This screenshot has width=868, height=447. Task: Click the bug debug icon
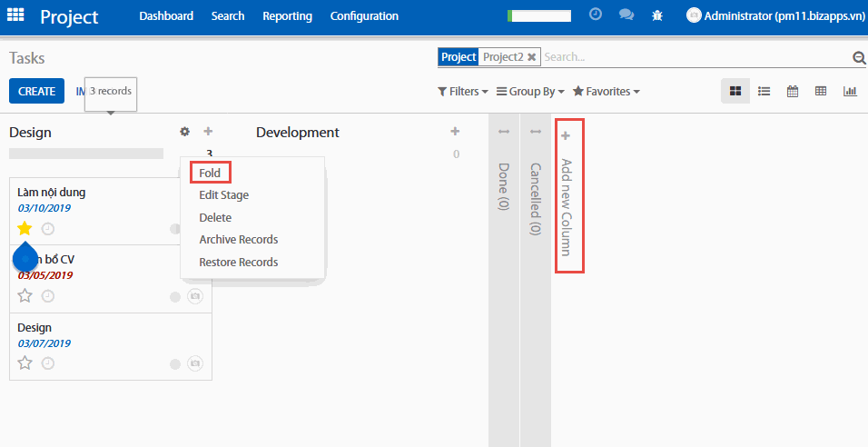(657, 15)
